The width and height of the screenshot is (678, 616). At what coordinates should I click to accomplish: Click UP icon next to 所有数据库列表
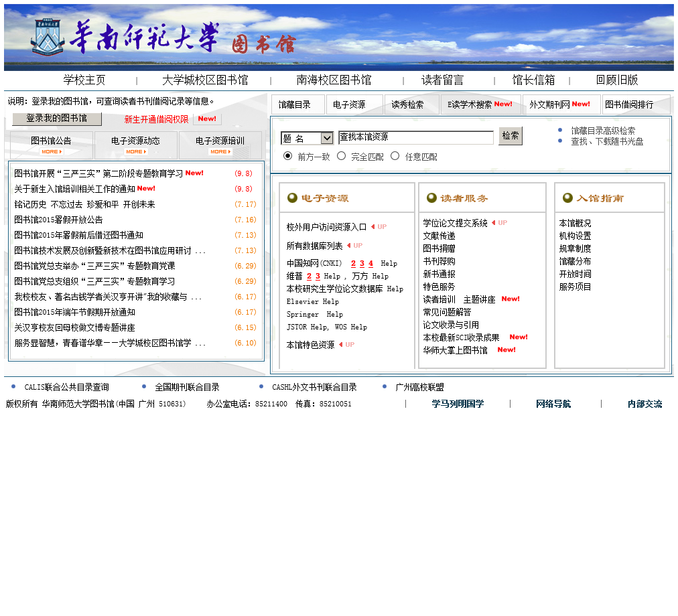point(355,246)
